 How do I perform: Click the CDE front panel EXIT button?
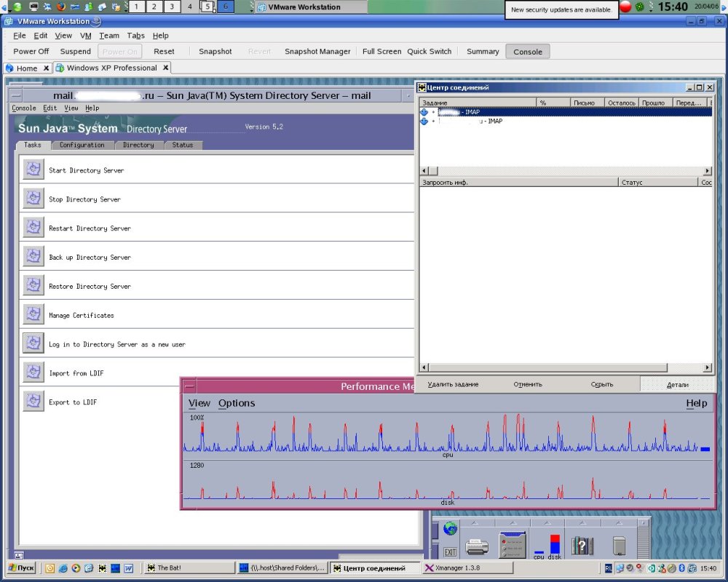[x=450, y=552]
